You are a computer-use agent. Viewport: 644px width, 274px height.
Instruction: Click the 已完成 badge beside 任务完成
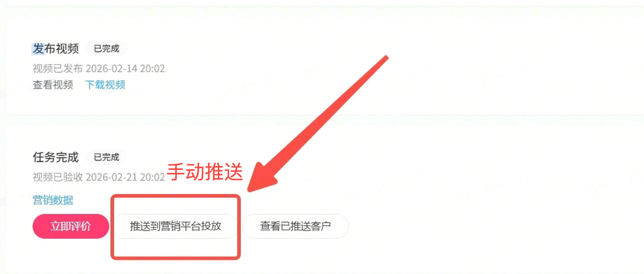tap(107, 157)
